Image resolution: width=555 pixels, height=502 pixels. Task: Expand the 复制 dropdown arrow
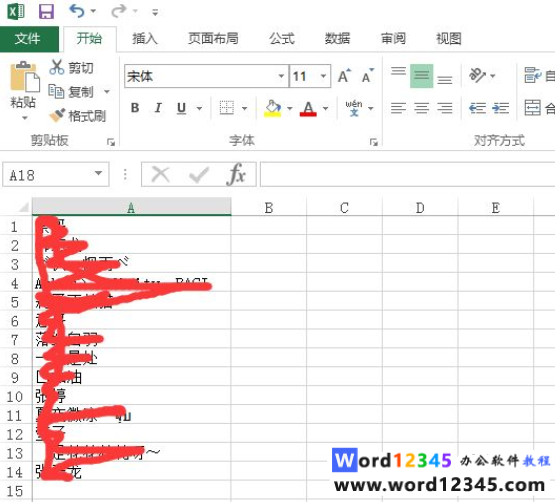pyautogui.click(x=107, y=92)
